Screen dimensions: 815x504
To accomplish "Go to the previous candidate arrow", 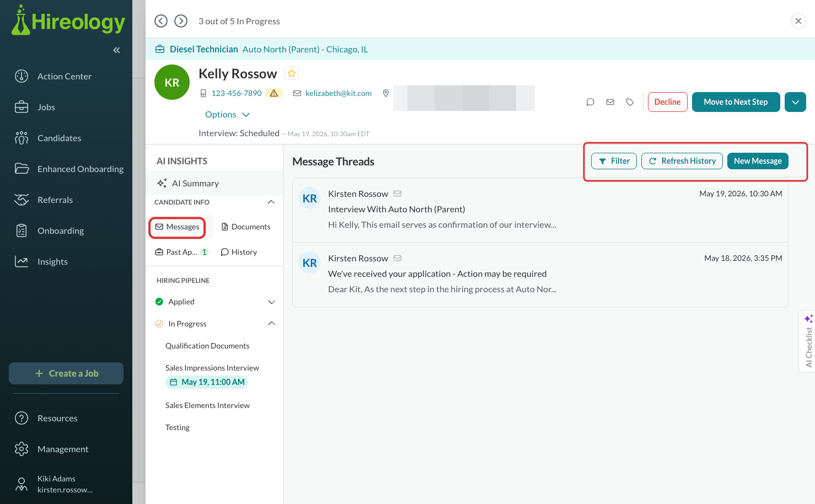I will coord(161,21).
